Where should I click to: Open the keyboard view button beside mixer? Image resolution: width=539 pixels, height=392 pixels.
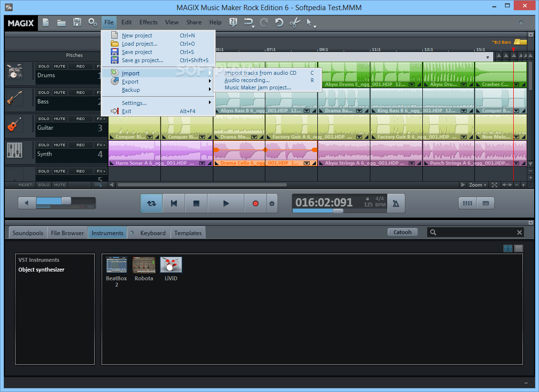[x=486, y=203]
